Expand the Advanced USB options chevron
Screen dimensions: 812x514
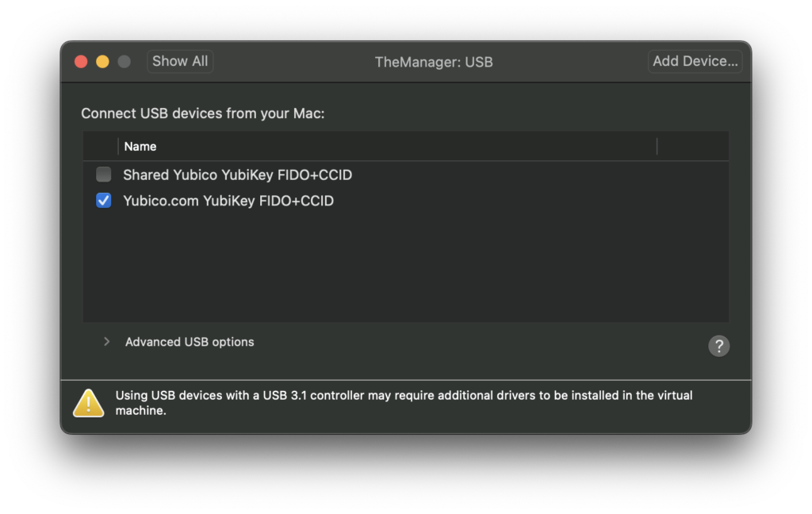pos(106,342)
